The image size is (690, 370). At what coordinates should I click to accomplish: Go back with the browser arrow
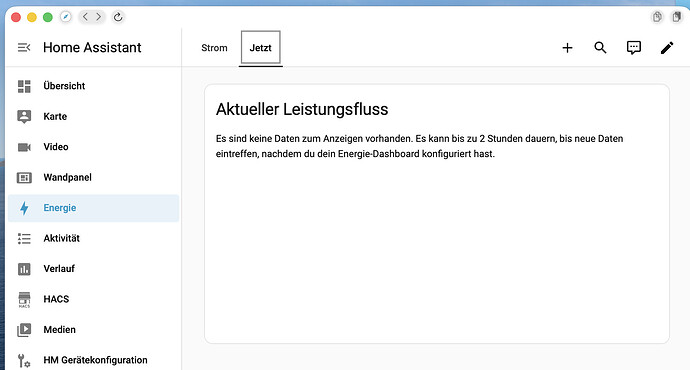[85, 17]
